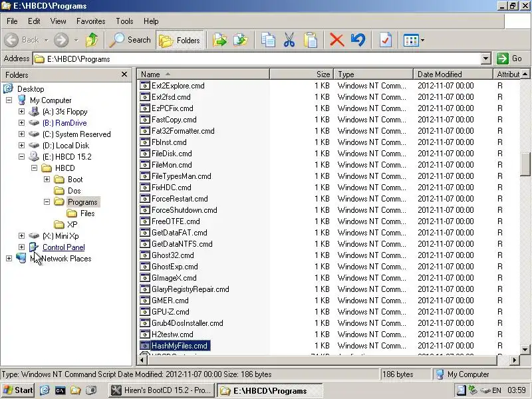
Task: Switch to Hiren's BootCD 15.2 taskbar window
Action: 162,390
